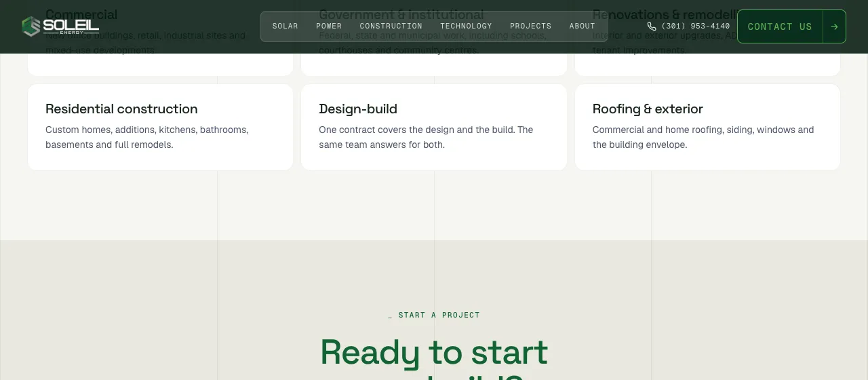Click the 'Commercial and home roofing' description
Viewport: 868px width, 380px height.
point(703,137)
